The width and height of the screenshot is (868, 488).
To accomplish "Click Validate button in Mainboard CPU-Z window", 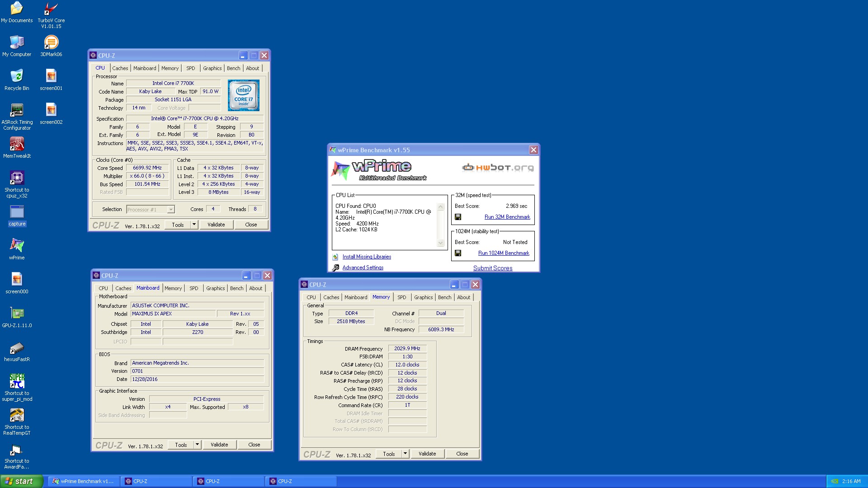I will point(219,445).
